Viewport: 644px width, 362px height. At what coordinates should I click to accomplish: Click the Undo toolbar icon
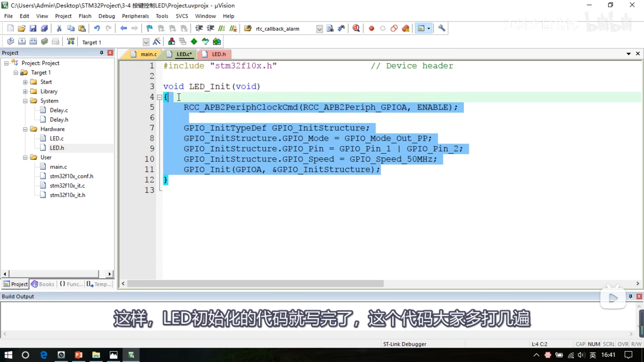click(97, 28)
